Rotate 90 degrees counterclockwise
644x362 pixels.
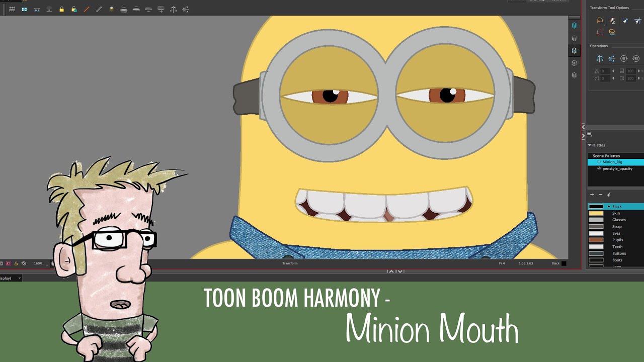click(636, 59)
